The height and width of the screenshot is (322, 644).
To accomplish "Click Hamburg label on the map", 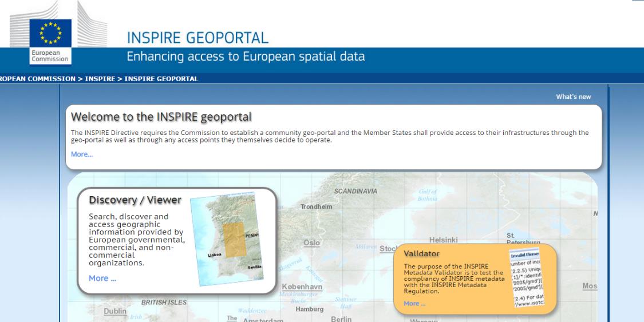I will coord(310,309).
